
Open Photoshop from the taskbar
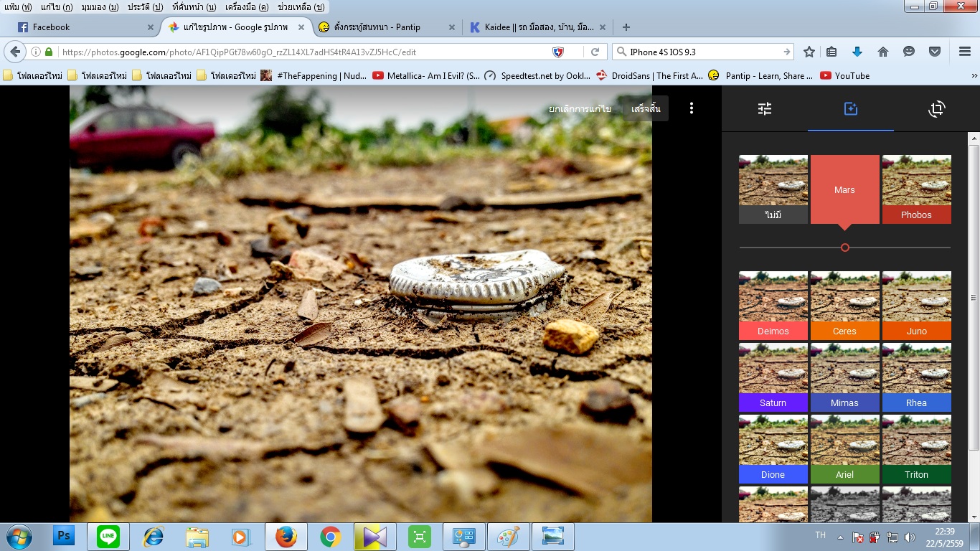(x=64, y=536)
